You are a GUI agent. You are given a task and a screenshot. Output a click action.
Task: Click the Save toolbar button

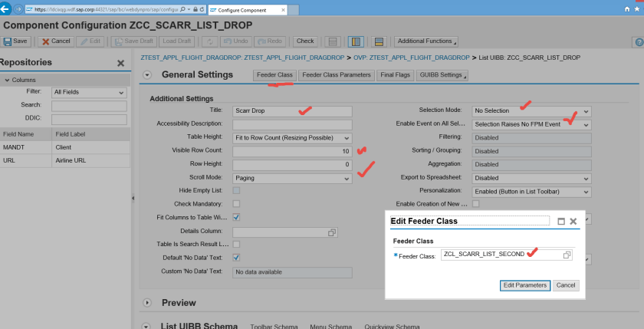click(x=15, y=41)
